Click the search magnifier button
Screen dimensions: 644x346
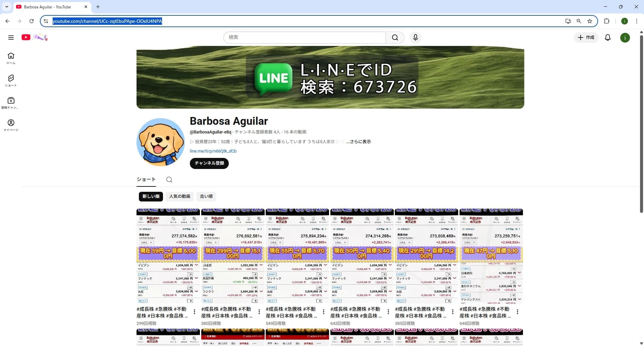(395, 38)
